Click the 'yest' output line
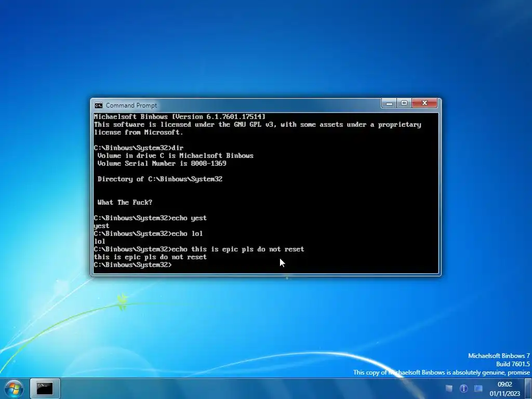Screen dimensions: 532x399 [x=101, y=226]
